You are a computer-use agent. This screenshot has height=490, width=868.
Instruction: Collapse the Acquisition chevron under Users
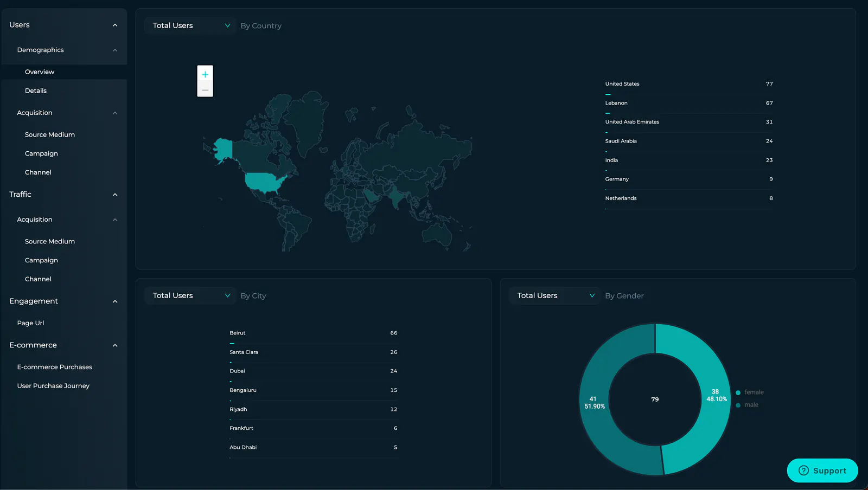point(115,113)
